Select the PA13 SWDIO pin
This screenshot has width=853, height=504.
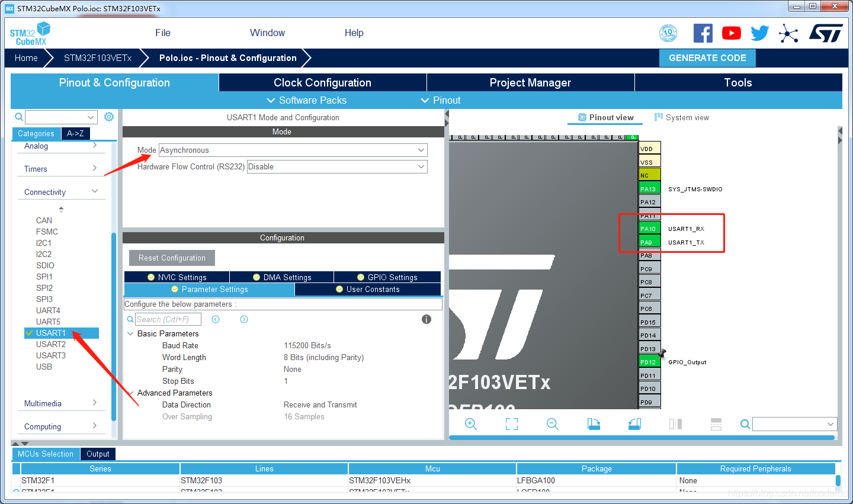[650, 189]
